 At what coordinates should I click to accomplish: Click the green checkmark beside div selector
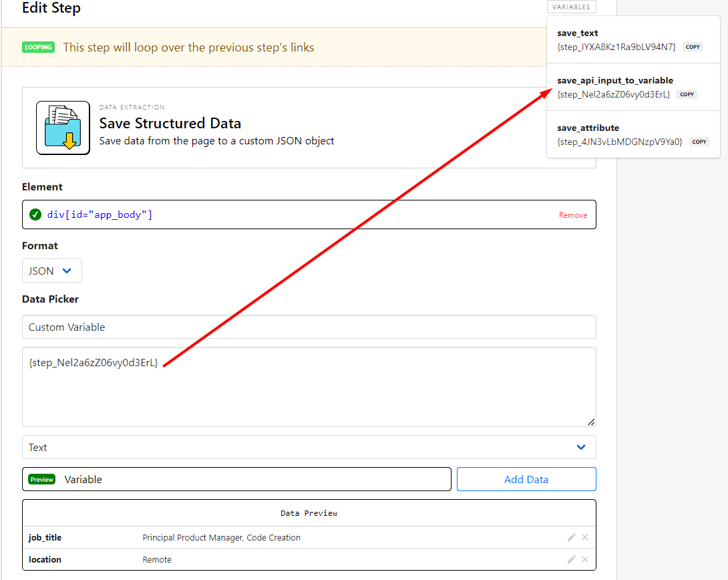[x=35, y=214]
